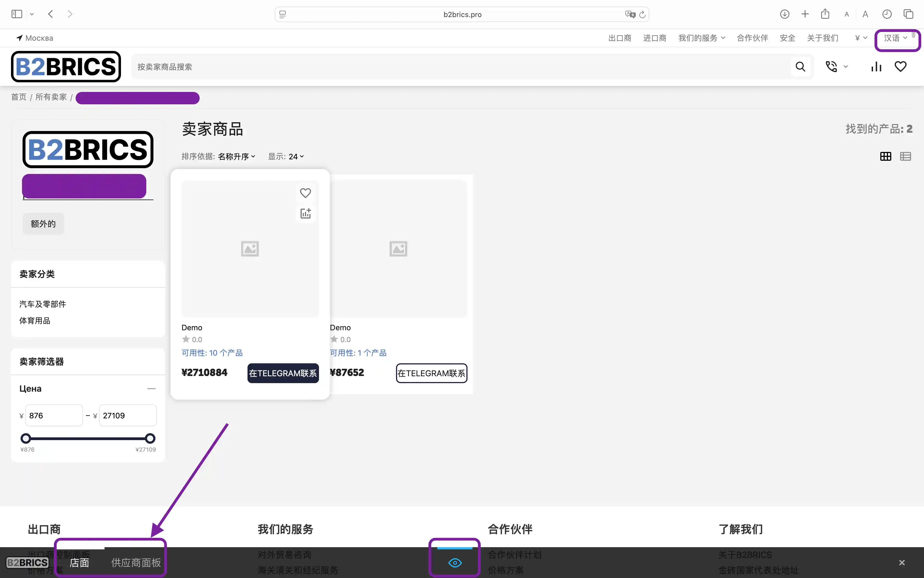The height and width of the screenshot is (578, 924).
Task: Click the minimum price slider handle
Action: tap(26, 438)
